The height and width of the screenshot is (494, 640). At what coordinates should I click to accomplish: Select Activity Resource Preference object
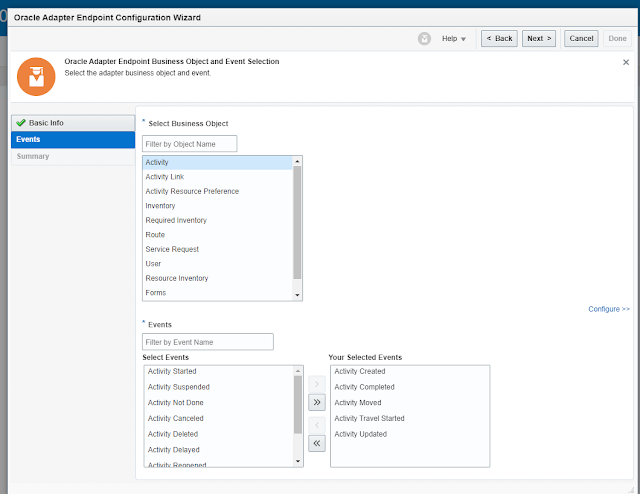click(218, 191)
